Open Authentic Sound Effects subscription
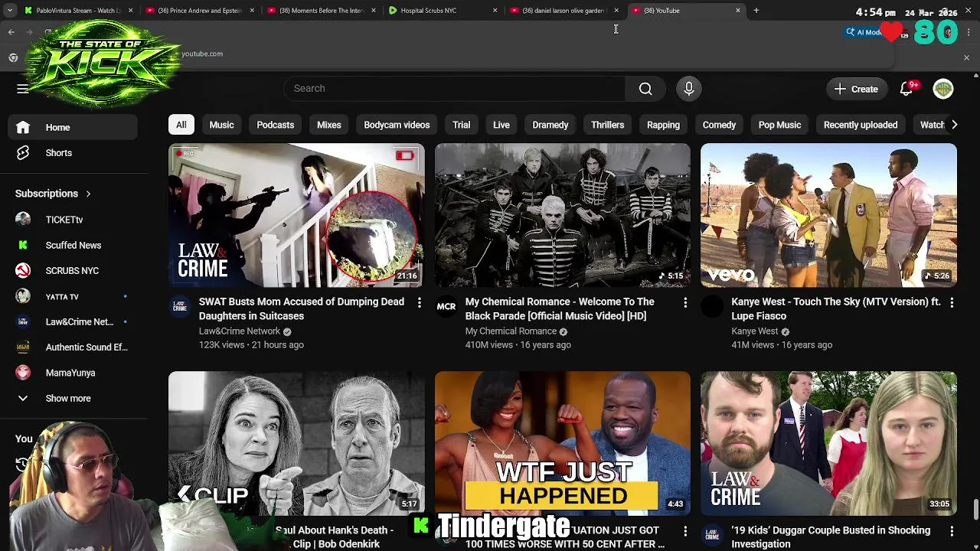The image size is (980, 551). (x=73, y=347)
